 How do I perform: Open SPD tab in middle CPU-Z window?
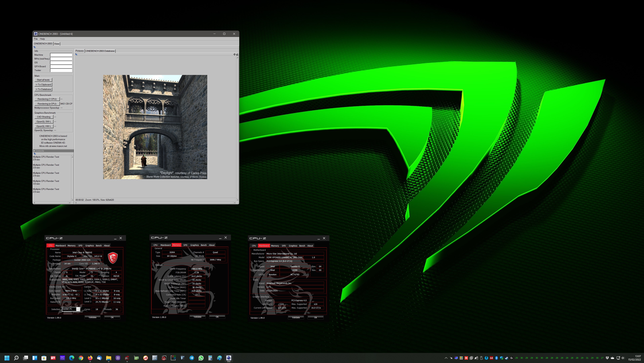point(185,245)
